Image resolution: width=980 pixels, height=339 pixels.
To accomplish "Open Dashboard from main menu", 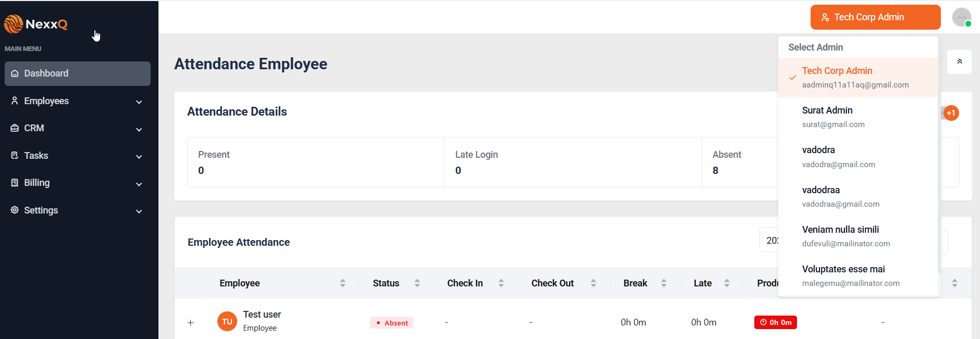I will (x=77, y=73).
